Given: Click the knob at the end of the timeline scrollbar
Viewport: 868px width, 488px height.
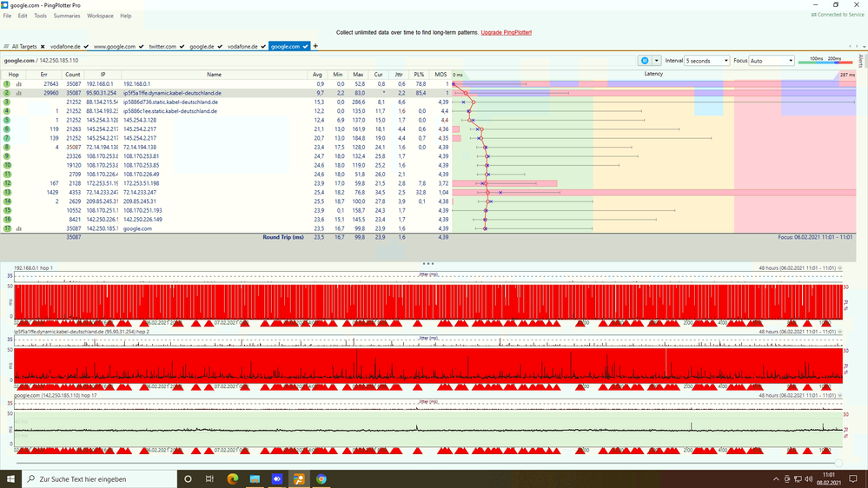Looking at the screenshot, I should pyautogui.click(x=838, y=463).
